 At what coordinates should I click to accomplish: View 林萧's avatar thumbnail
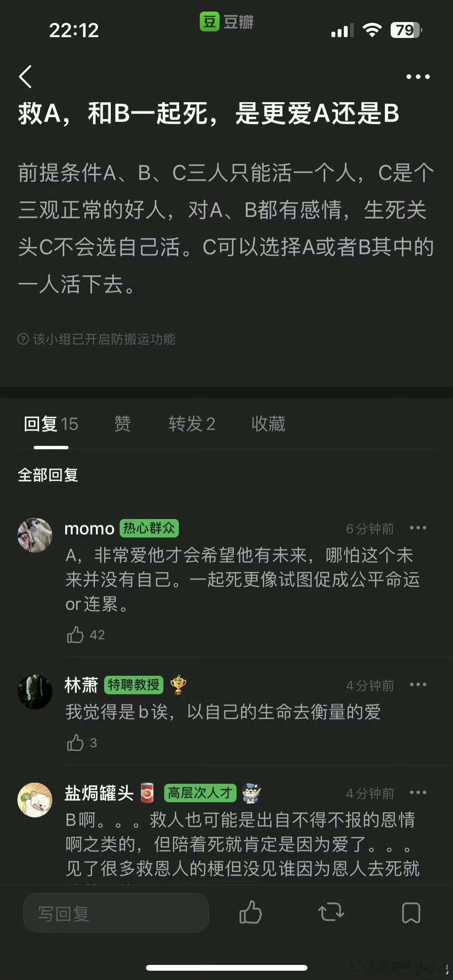[35, 692]
